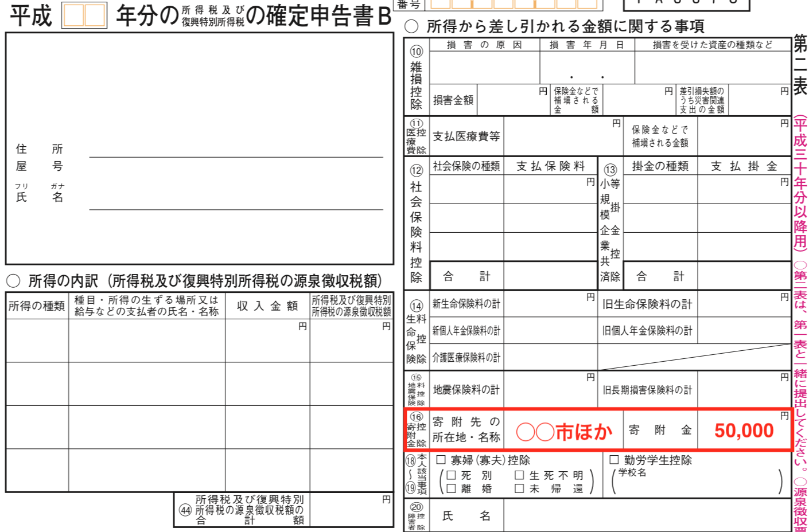Click the 収入金額 column header
809x532 pixels.
(267, 306)
